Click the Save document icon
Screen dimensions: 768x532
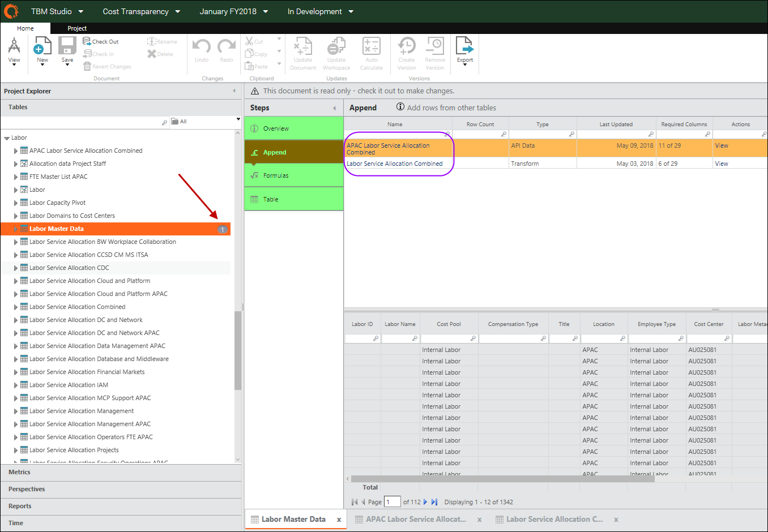point(67,46)
